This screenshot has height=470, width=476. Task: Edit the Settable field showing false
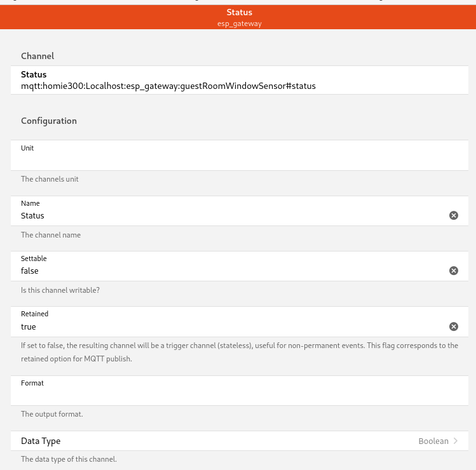pos(229,271)
